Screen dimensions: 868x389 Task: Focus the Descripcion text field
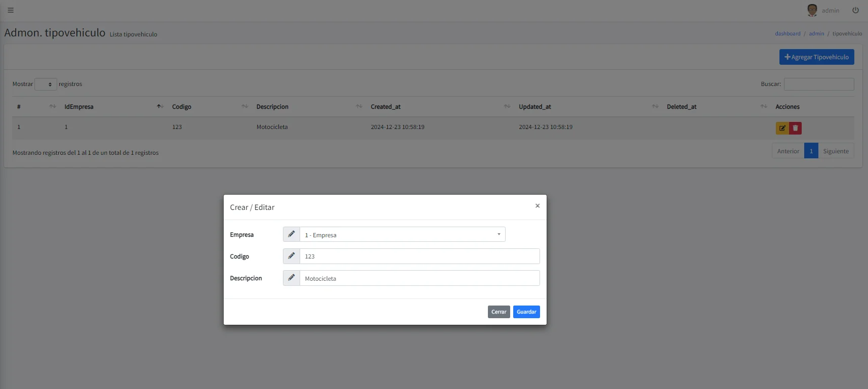[x=419, y=278]
